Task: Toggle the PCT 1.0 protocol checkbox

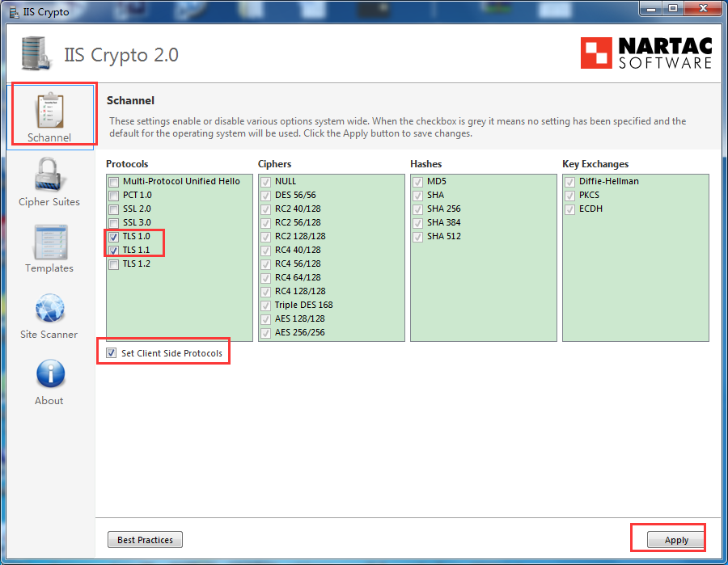Action: point(114,196)
